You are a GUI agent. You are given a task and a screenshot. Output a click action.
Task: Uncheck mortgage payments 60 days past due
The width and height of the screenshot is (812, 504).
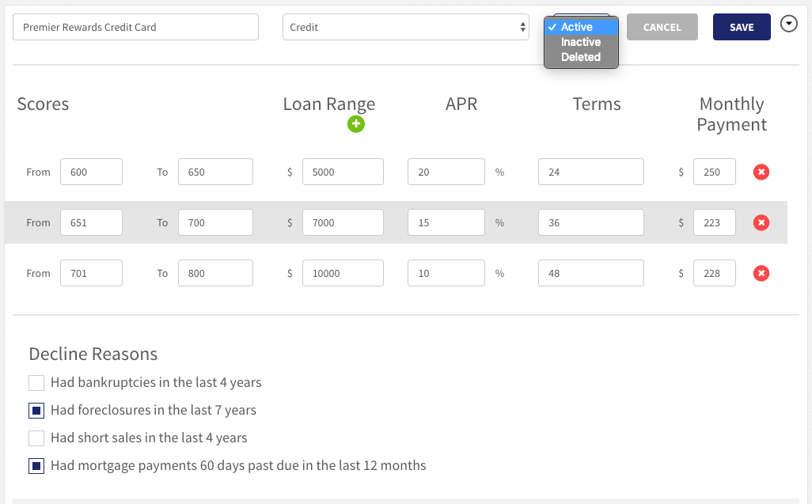(36, 466)
